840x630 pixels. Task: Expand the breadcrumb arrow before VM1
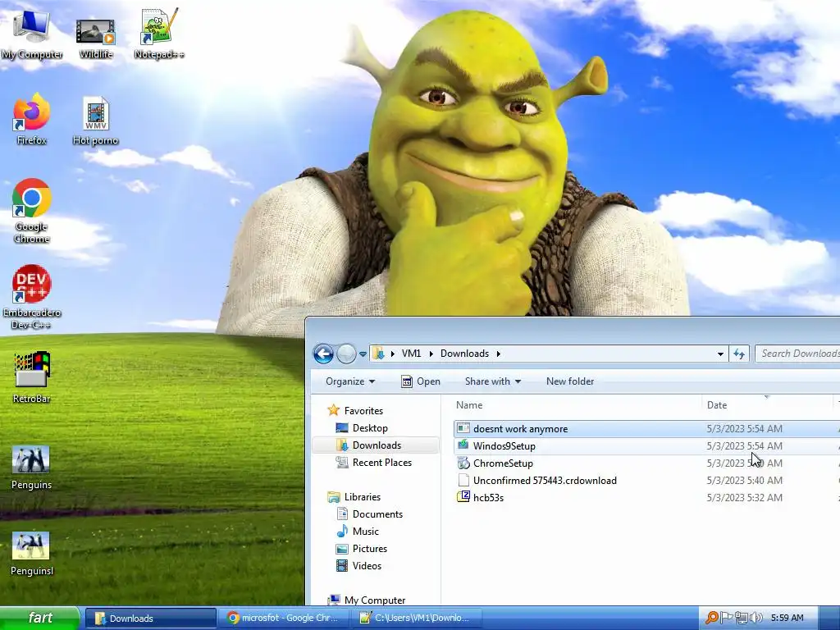click(x=393, y=354)
